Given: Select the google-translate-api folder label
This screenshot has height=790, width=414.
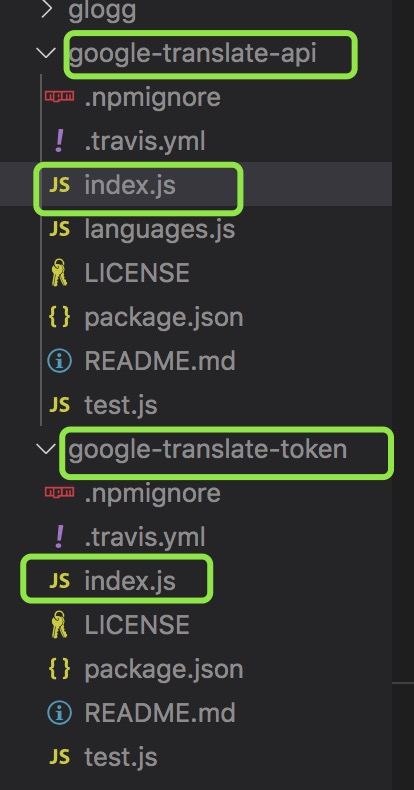Looking at the screenshot, I should (x=193, y=53).
